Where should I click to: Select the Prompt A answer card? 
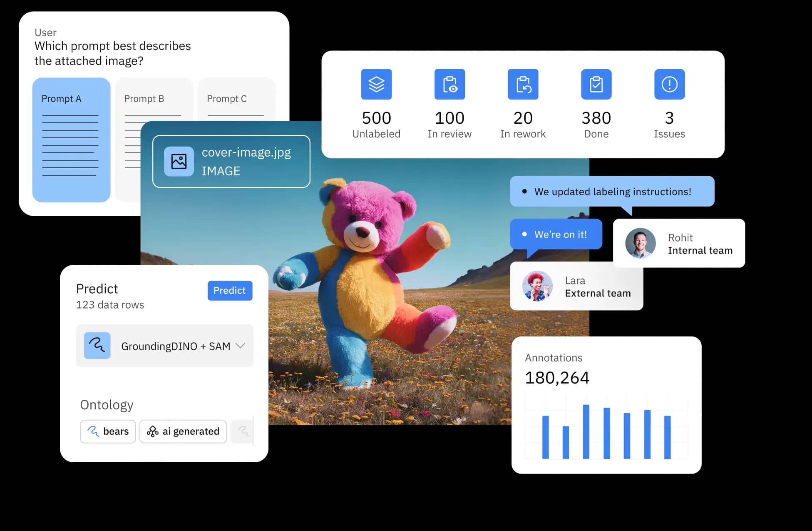[x=71, y=140]
